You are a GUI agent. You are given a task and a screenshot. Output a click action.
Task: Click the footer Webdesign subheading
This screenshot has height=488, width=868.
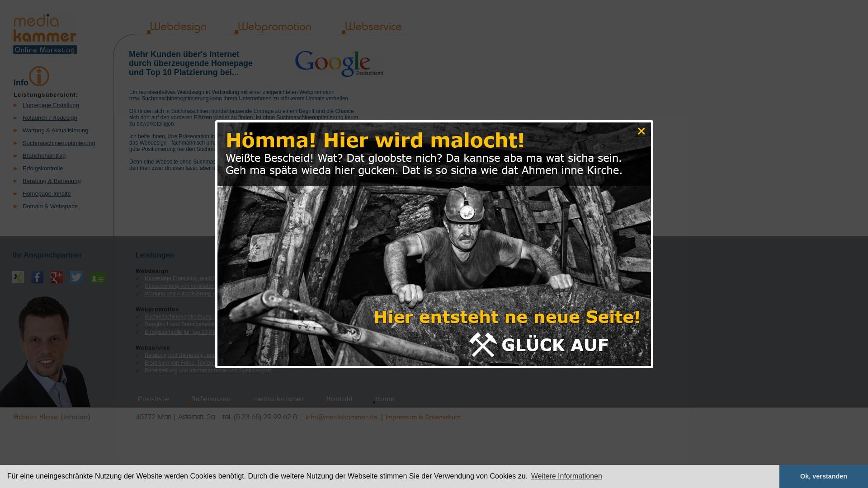coord(152,271)
